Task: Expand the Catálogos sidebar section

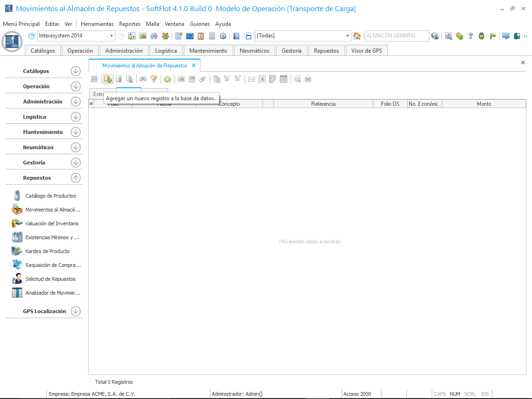Action: coord(76,71)
